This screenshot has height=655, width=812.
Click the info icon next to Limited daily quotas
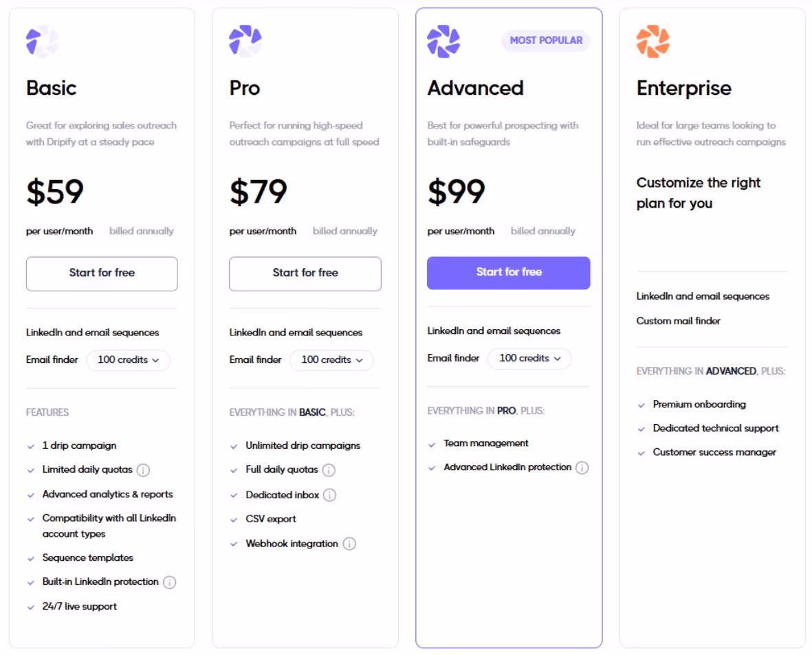click(x=143, y=469)
